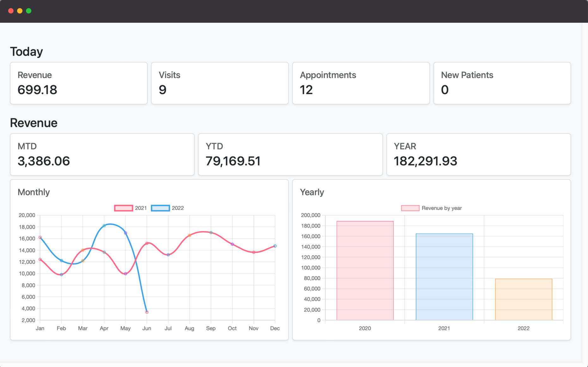Screen dimensions: 588x367
Task: Open the MTD revenue card
Action: pyautogui.click(x=102, y=154)
